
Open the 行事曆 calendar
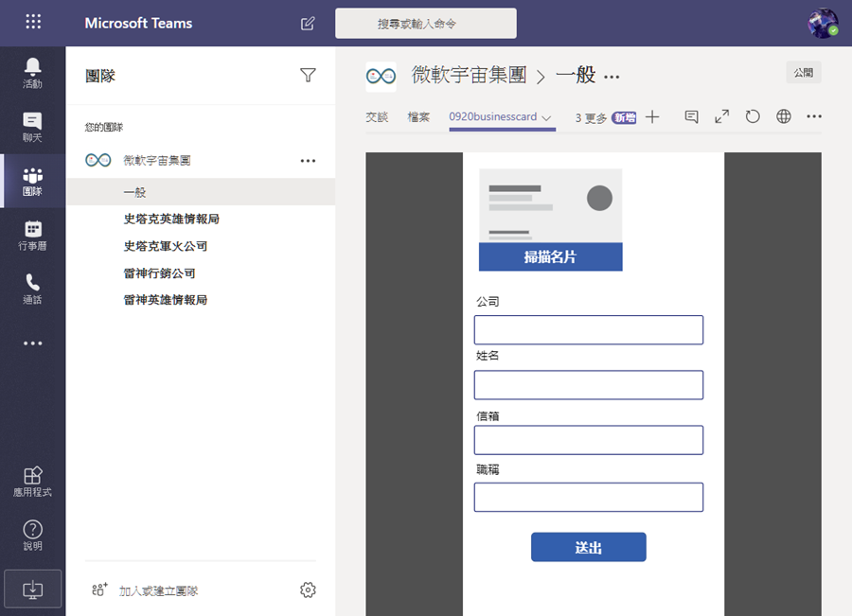(x=32, y=235)
